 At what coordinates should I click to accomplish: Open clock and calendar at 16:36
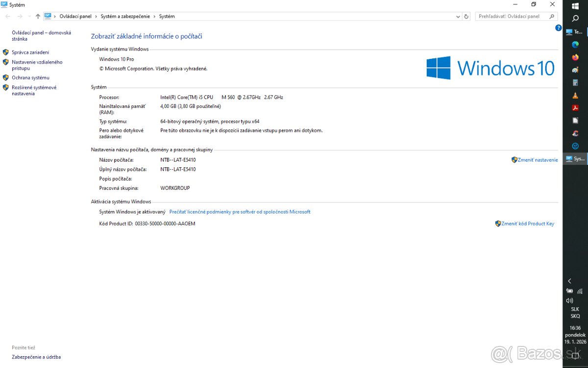(x=575, y=335)
